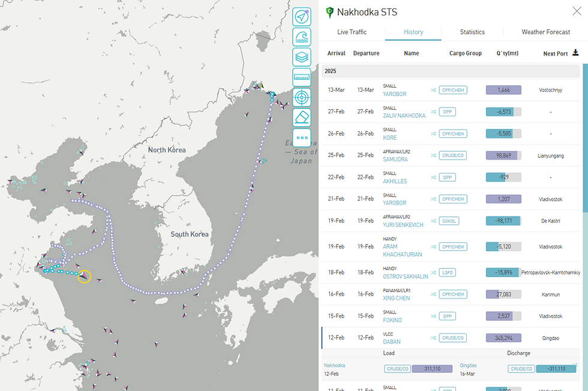The width and height of the screenshot is (588, 391).
Task: Open vessel YAROBOR from 13-Mar row
Action: click(395, 94)
